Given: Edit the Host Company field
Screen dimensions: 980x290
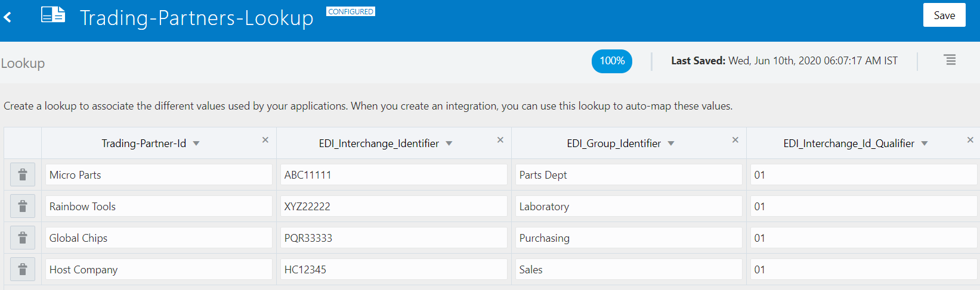Looking at the screenshot, I should [x=159, y=269].
